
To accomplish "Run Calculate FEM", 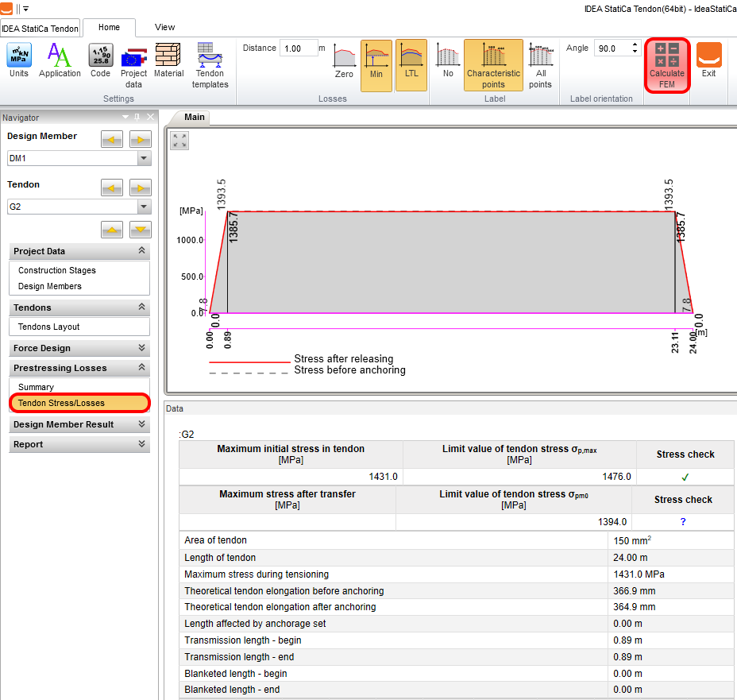I will 666,65.
